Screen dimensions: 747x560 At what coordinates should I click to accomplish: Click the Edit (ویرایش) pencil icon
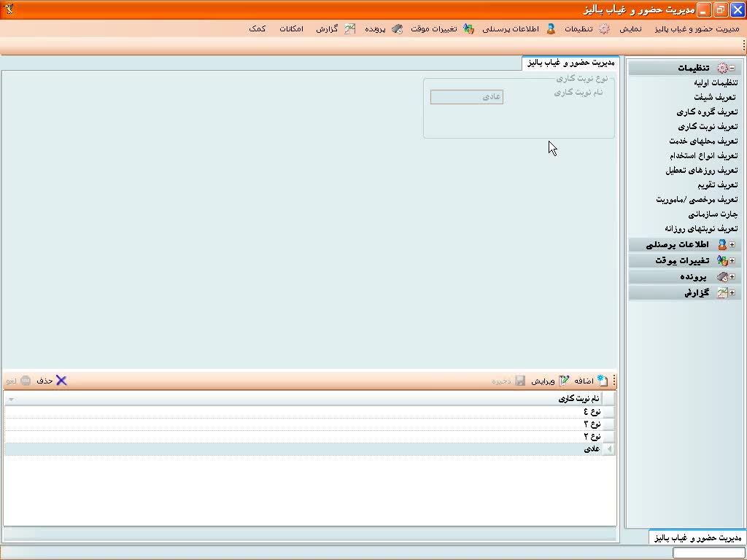click(564, 381)
